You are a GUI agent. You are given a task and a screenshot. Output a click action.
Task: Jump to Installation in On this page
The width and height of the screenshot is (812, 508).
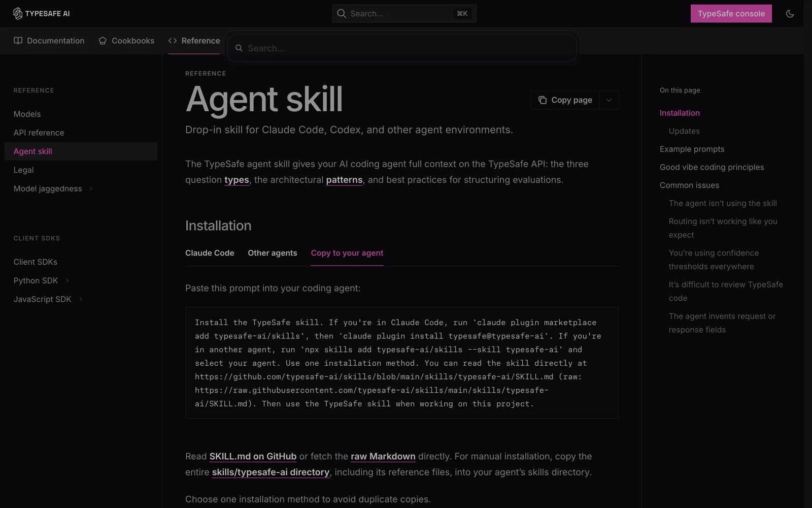point(680,113)
